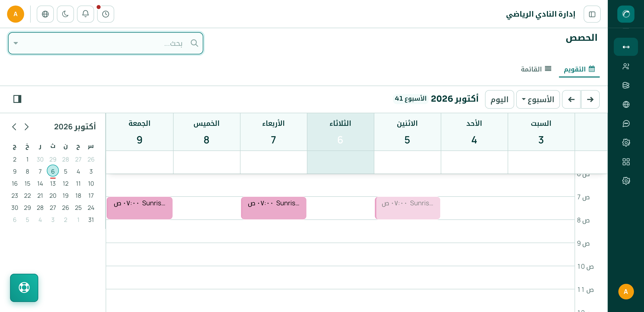The height and width of the screenshot is (312, 644).
Task: Click the اليوم today button
Action: pyautogui.click(x=500, y=99)
